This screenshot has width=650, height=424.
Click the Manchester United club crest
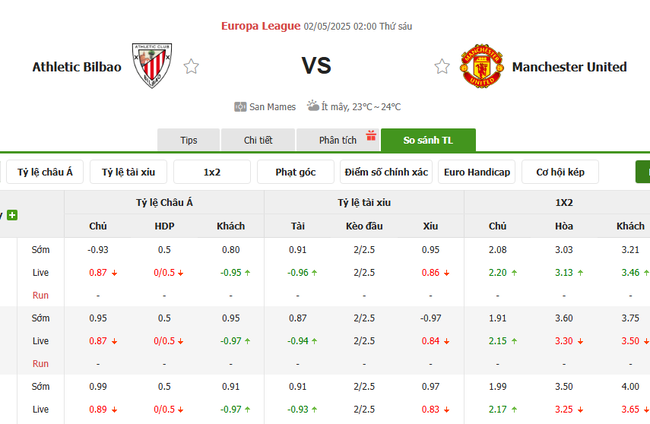481,67
